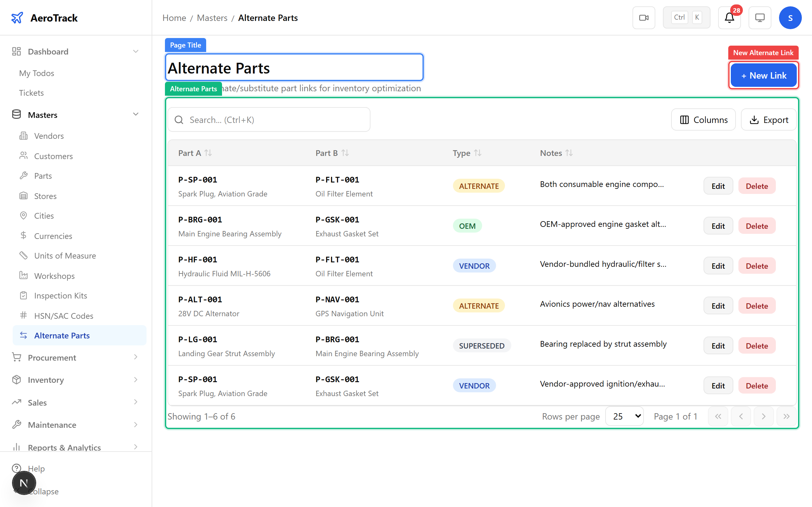
Task: Open Rows per page dropdown
Action: pos(625,416)
